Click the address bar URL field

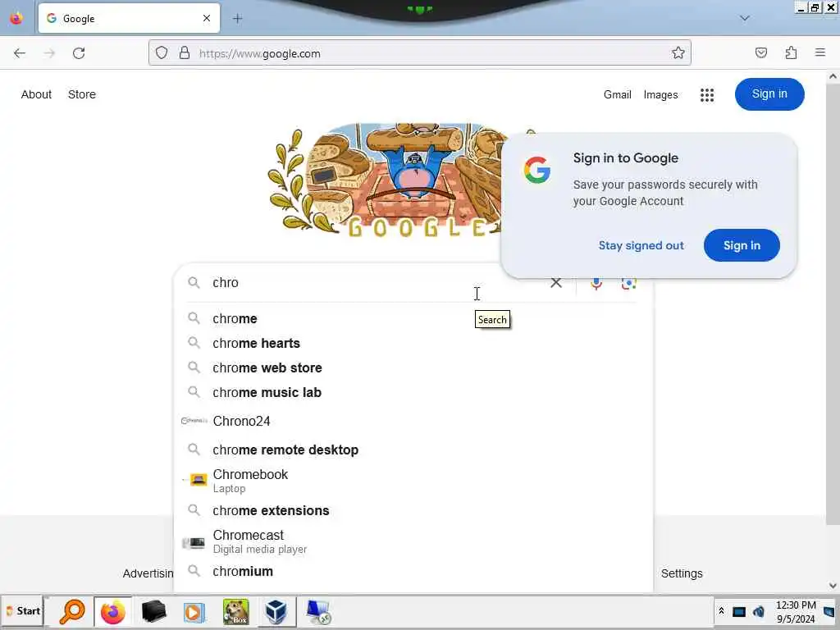pyautogui.click(x=419, y=53)
